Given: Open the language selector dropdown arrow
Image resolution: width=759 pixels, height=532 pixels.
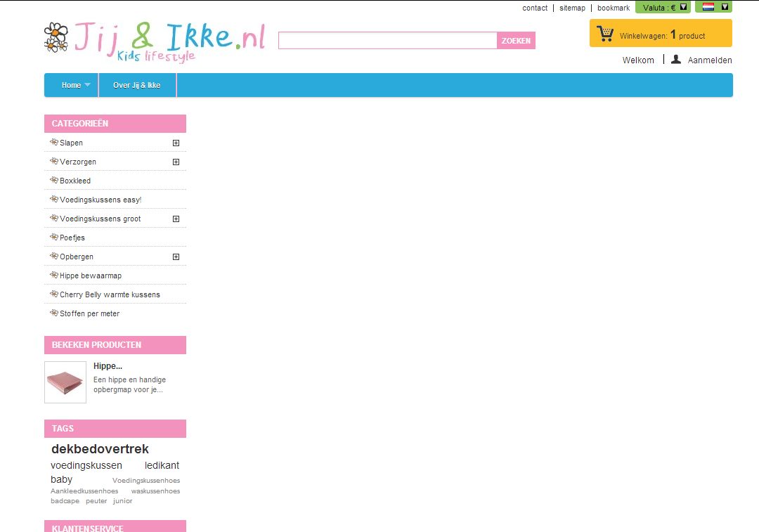Looking at the screenshot, I should click(725, 7).
